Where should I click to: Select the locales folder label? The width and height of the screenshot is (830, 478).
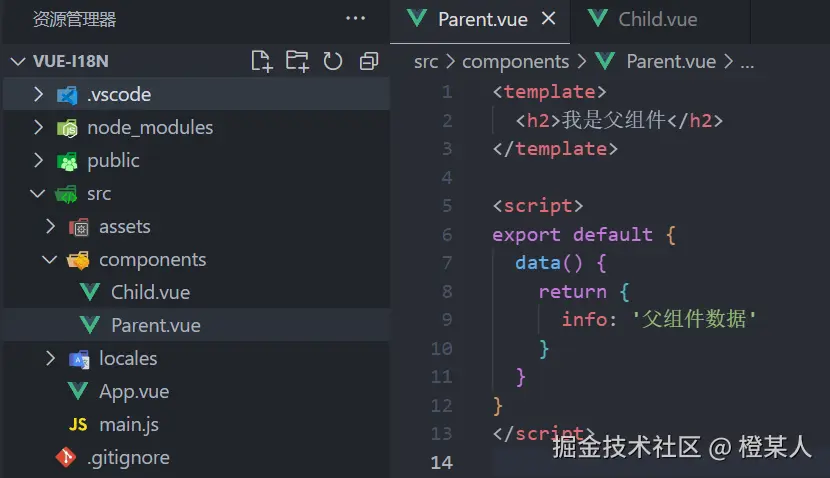(128, 359)
